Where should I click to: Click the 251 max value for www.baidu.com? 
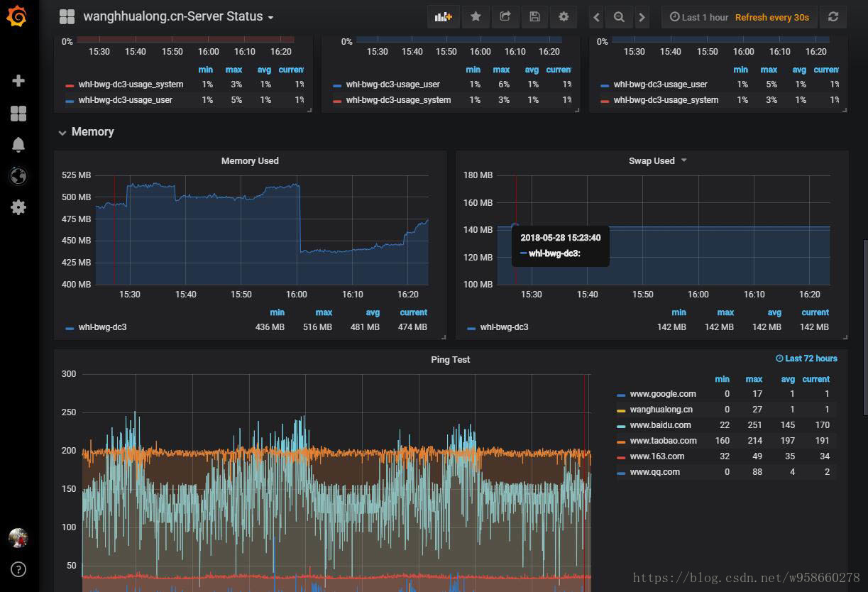(x=754, y=425)
